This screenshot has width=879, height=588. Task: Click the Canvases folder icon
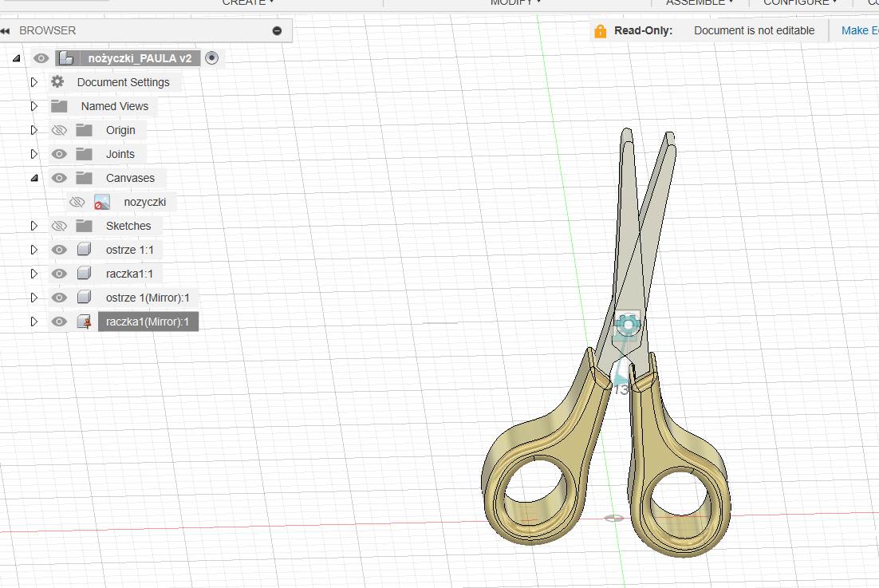(x=84, y=178)
